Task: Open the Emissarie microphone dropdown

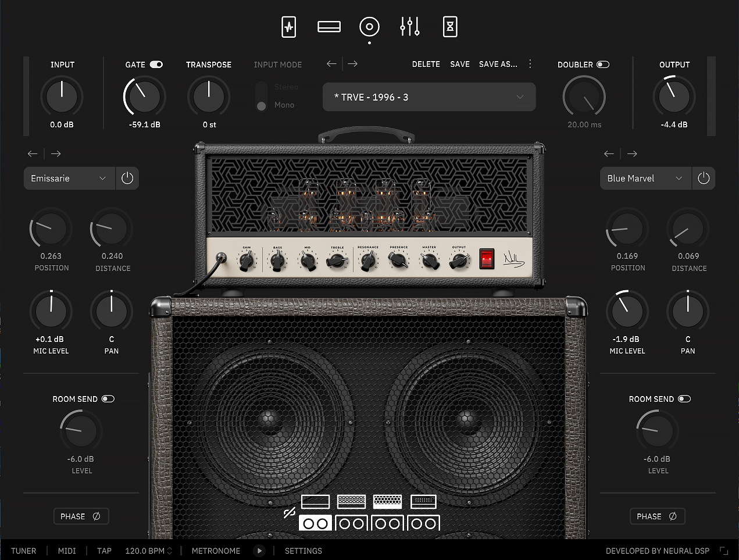Action: coord(69,179)
